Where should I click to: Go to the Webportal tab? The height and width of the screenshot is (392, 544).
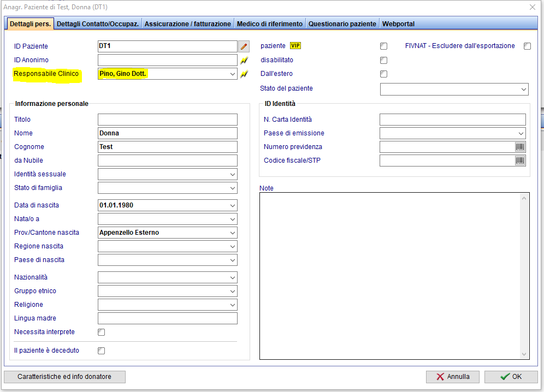click(x=398, y=24)
